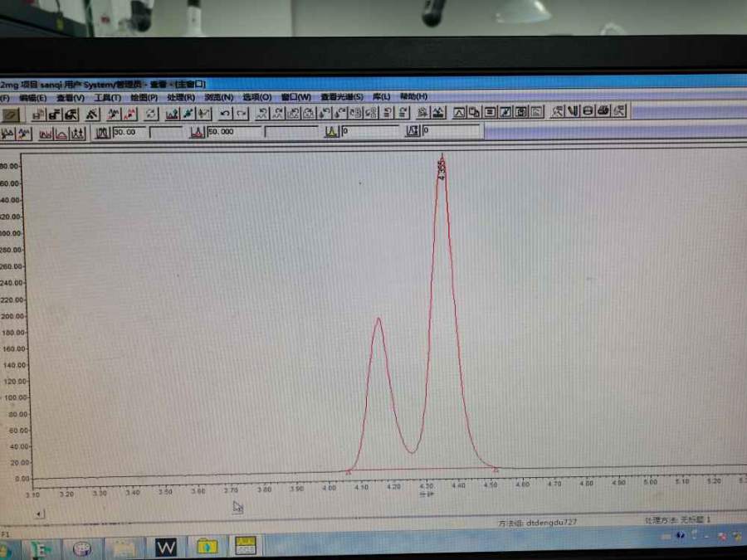This screenshot has width=747, height=560.
Task: Open the Excel icon in the taskbar
Action: [x=41, y=548]
